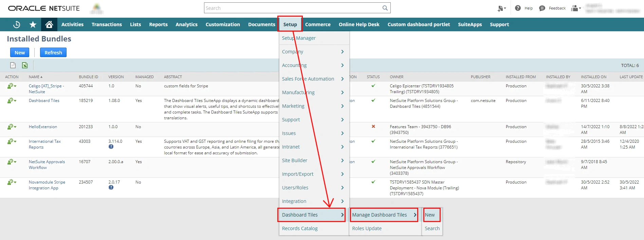Open the Celigo [AT]_Stripe - NetSuite link

(47, 89)
